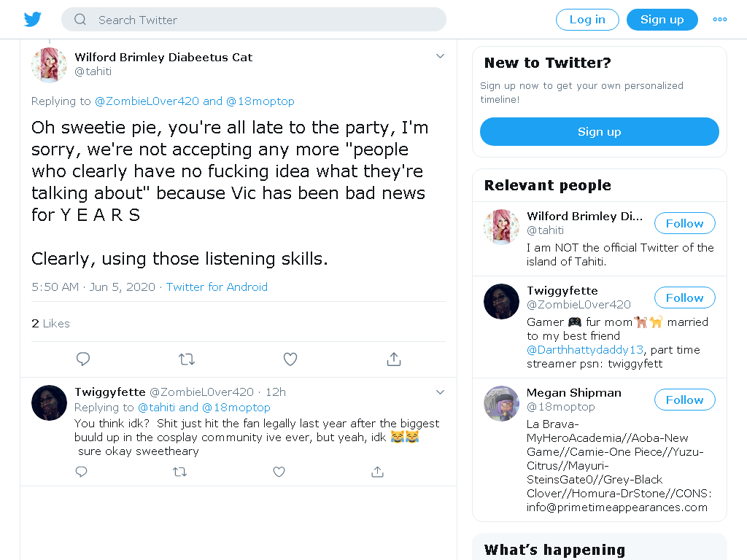Reply to Twiggyfette's tweet
The image size is (747, 560).
(x=82, y=472)
